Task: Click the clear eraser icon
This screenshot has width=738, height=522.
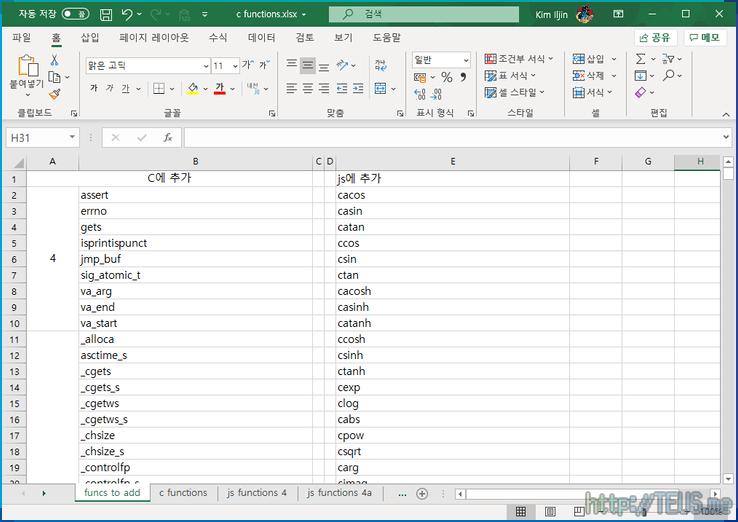Action: 641,92
